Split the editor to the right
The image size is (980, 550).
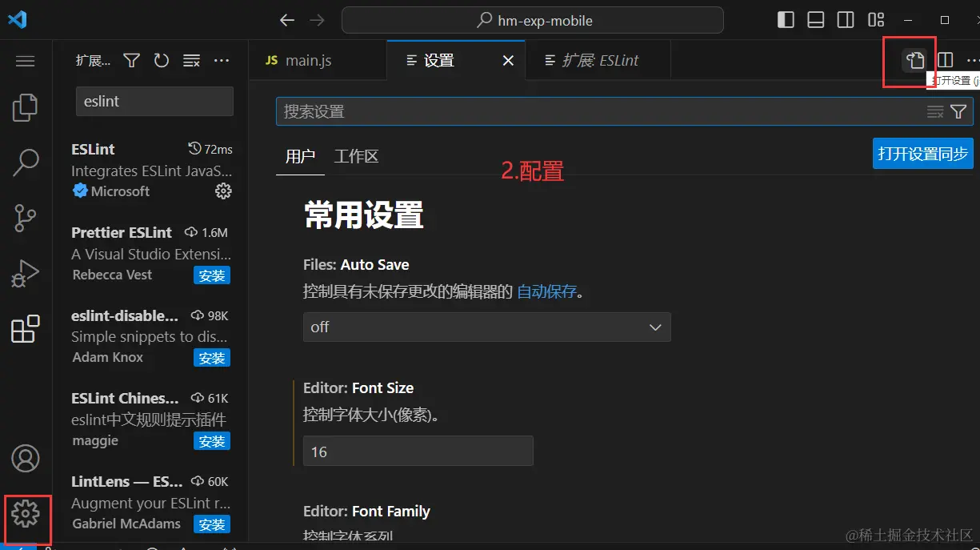946,60
